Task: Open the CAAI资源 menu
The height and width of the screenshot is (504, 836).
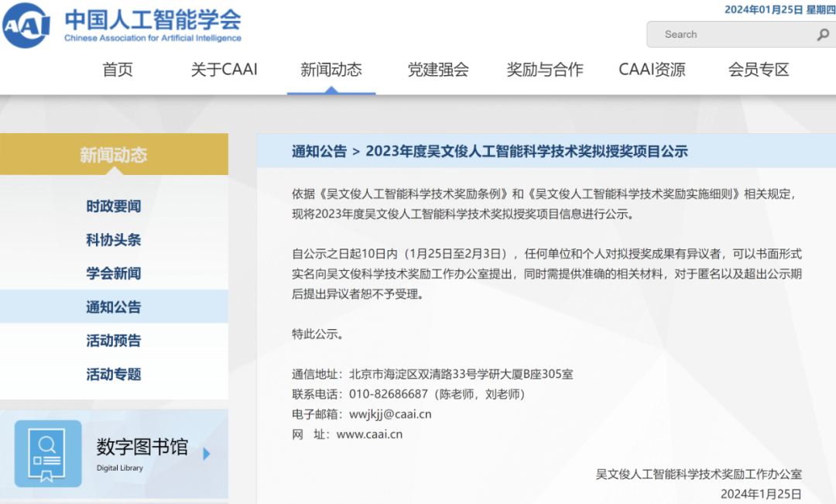Action: 652,70
